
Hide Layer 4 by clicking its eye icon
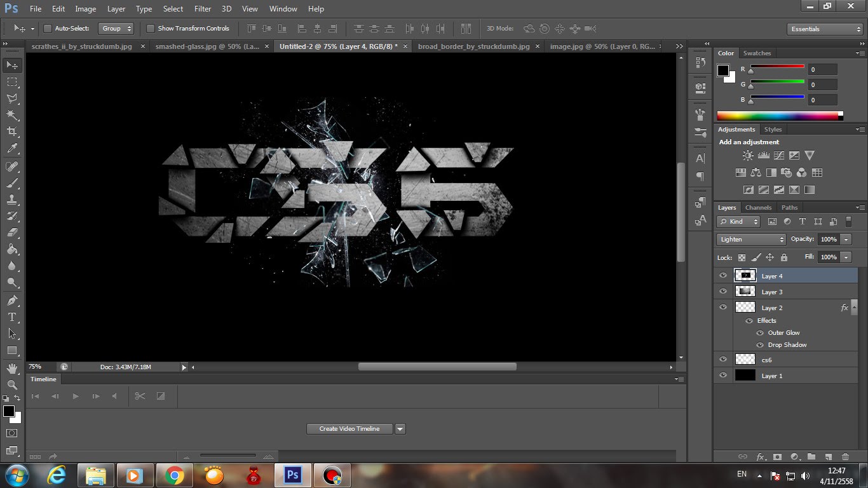(723, 275)
